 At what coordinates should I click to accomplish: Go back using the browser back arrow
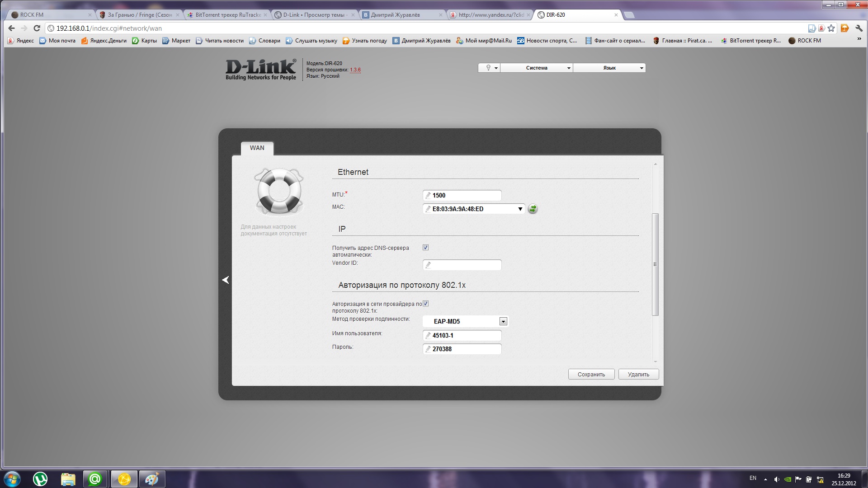tap(12, 28)
